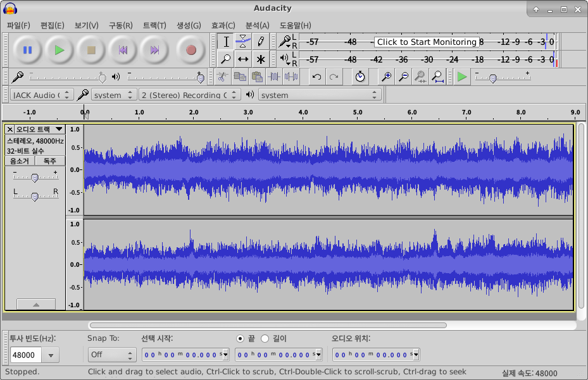Open the recording meter microphone dropdown
This screenshot has height=380, width=588.
point(285,41)
